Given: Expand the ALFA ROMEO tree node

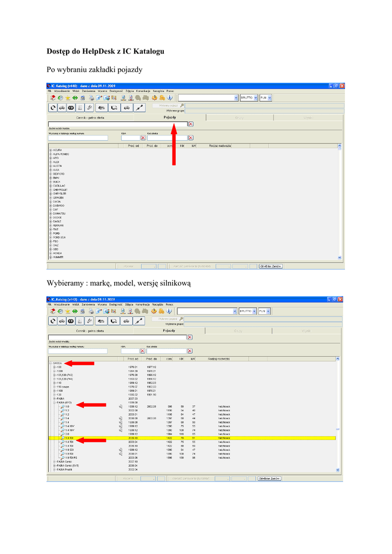Looking at the screenshot, I should (51, 154).
